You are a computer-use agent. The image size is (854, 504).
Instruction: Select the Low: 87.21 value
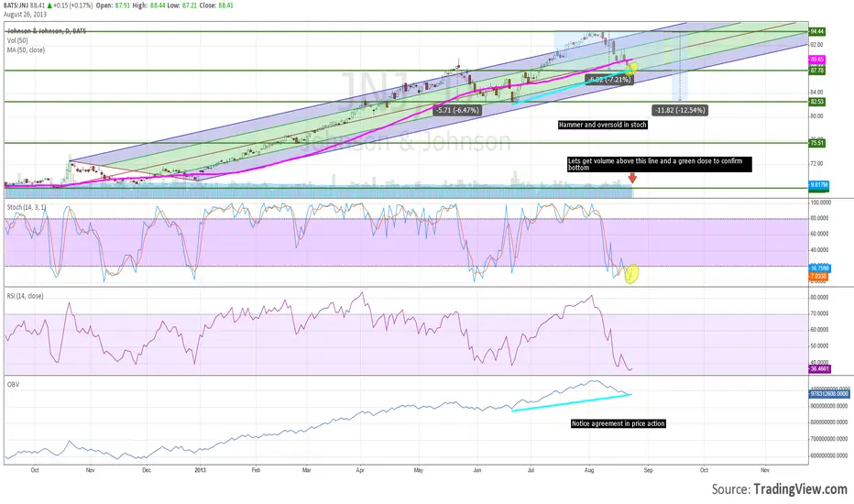183,5
